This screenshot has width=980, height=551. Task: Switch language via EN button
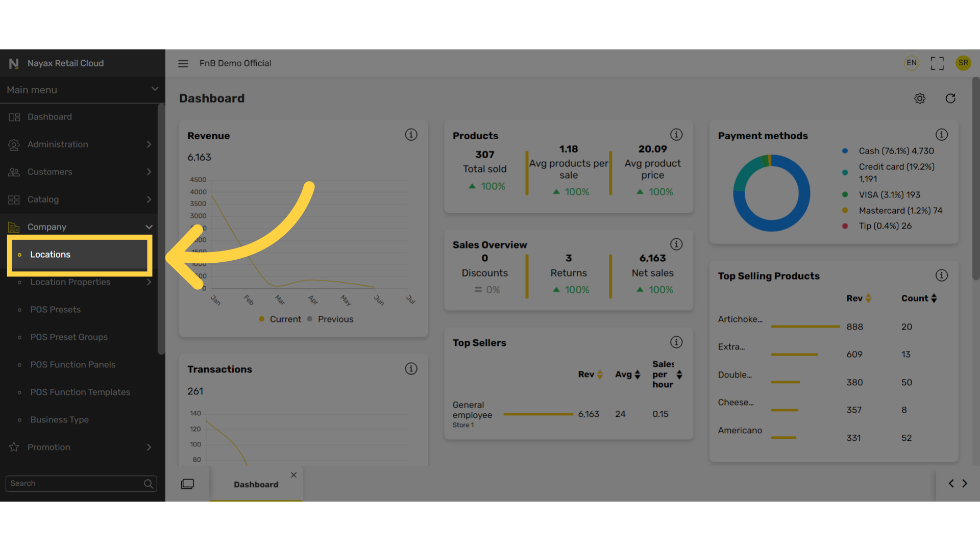click(x=912, y=63)
